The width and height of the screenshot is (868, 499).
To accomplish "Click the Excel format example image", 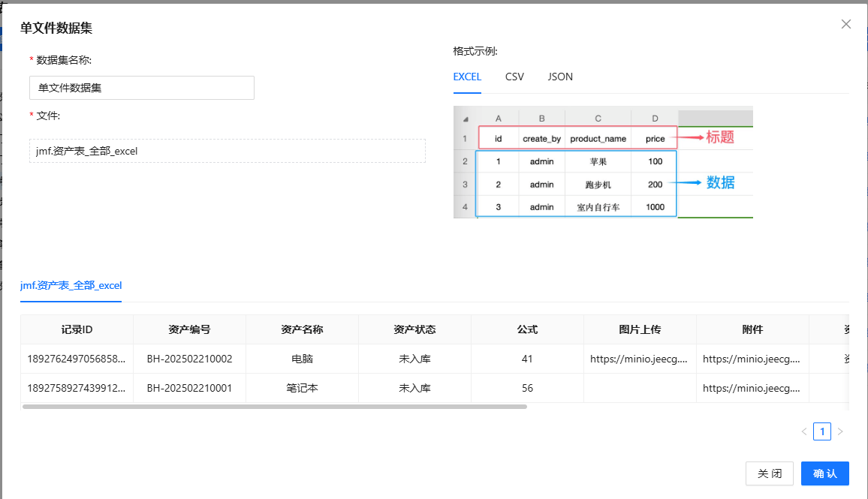I will click(x=603, y=162).
